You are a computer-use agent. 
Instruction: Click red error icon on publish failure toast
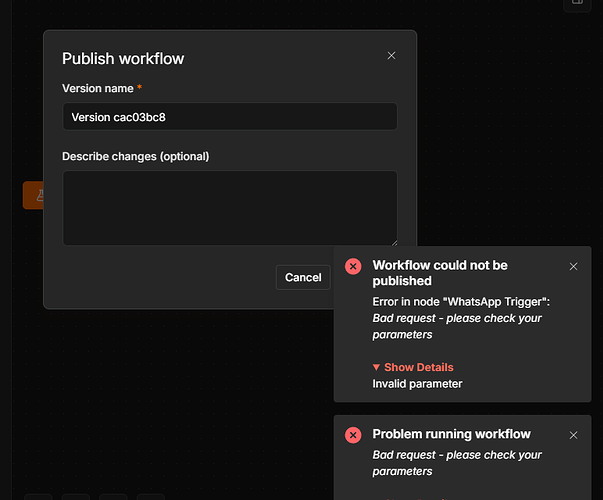point(353,266)
